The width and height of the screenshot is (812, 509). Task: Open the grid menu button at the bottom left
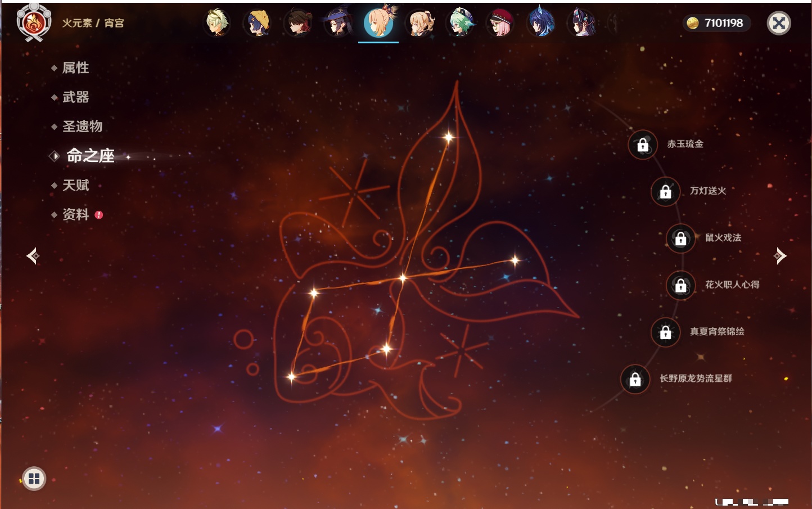click(34, 479)
